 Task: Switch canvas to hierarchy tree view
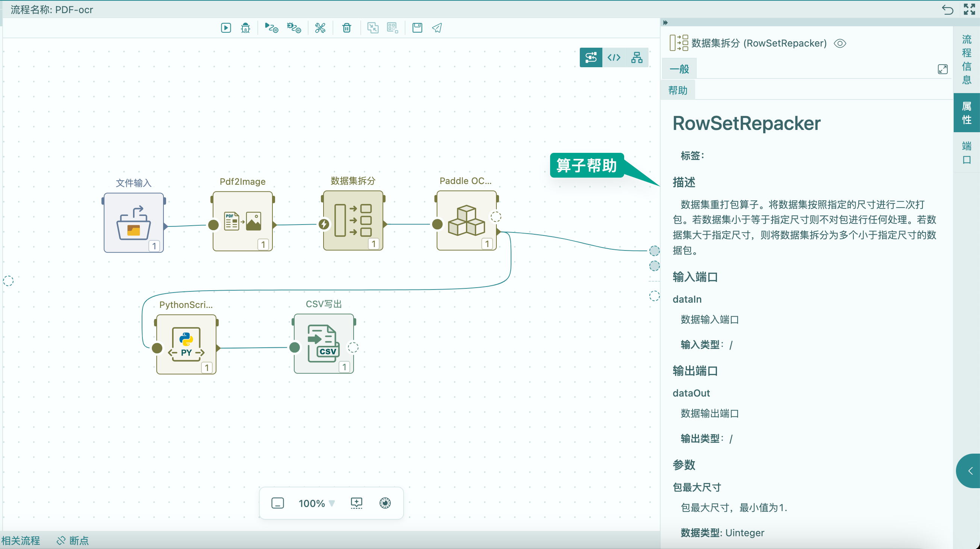point(637,57)
